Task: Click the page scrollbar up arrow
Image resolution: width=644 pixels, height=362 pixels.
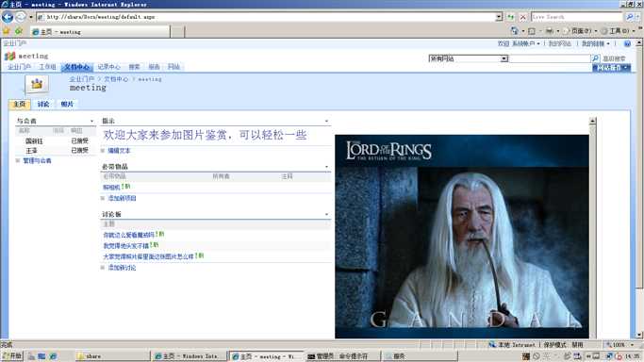Action: tap(639, 43)
